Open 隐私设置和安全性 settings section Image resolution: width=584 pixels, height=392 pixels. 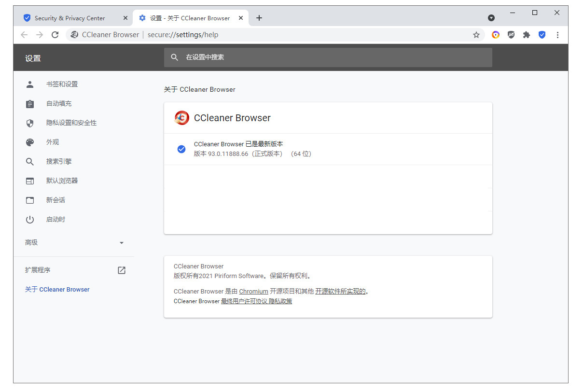pyautogui.click(x=71, y=123)
